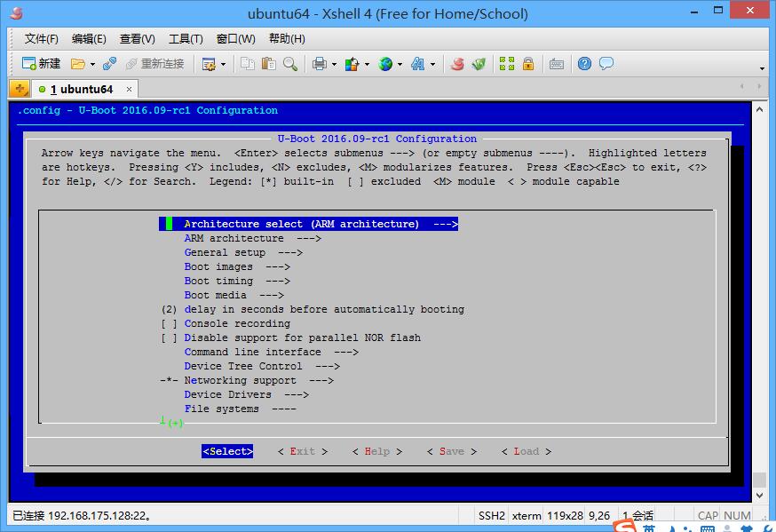The image size is (776, 532).
Task: Click the 重新连接 reconnect button
Action: (154, 64)
